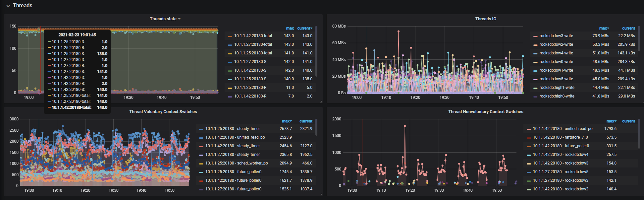The width and height of the screenshot is (644, 200).
Task: Select the rocksdb:low4-write legend label
Action: 556,53
